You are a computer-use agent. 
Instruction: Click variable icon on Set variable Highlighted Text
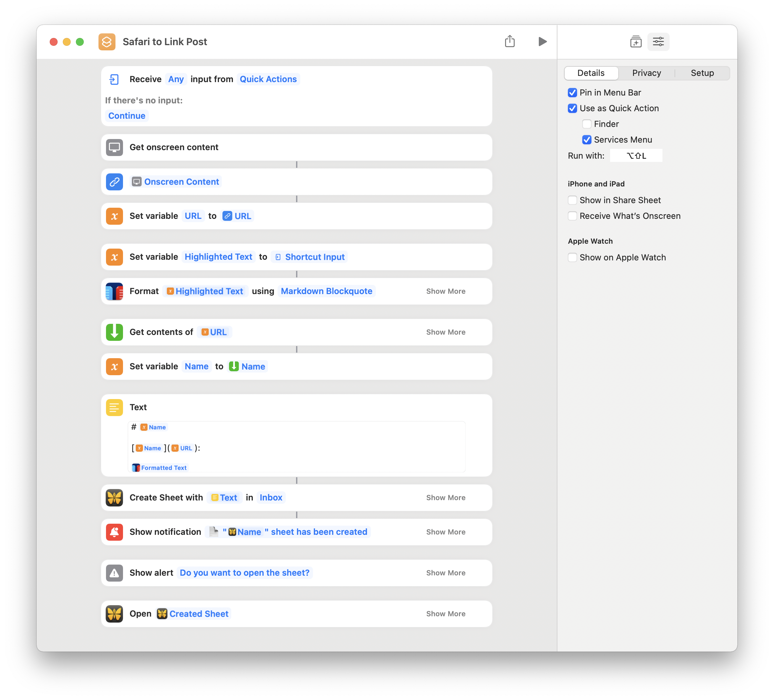click(x=114, y=257)
